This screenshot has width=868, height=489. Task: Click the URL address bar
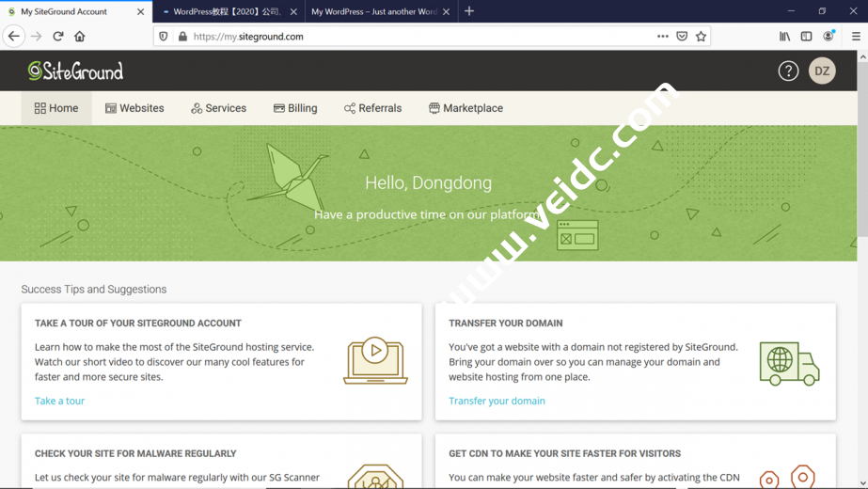point(414,37)
